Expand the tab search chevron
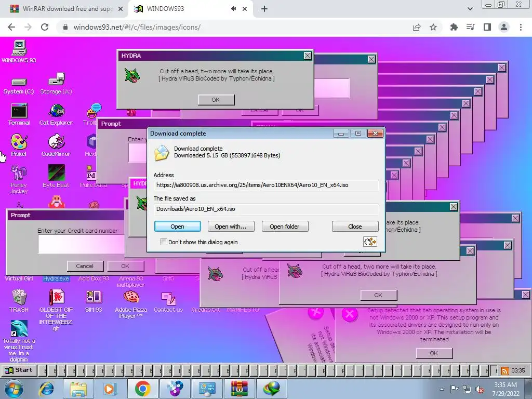This screenshot has height=399, width=532. pos(470,9)
